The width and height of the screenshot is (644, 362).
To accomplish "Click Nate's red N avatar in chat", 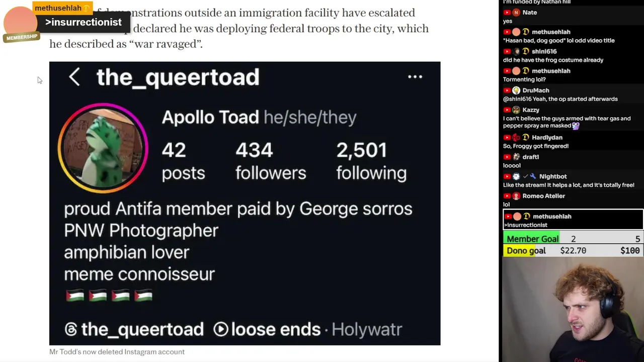I will pyautogui.click(x=516, y=13).
